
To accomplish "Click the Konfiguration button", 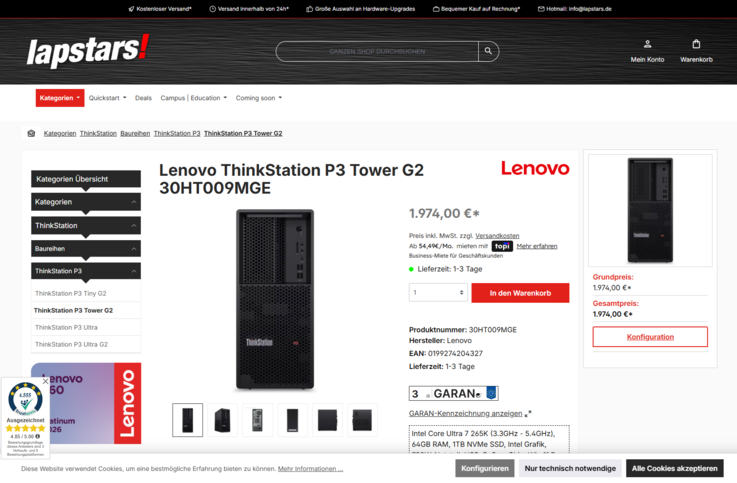I will coord(650,337).
